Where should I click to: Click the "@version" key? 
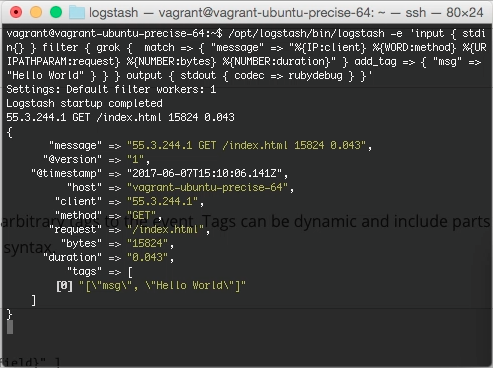[x=72, y=159]
